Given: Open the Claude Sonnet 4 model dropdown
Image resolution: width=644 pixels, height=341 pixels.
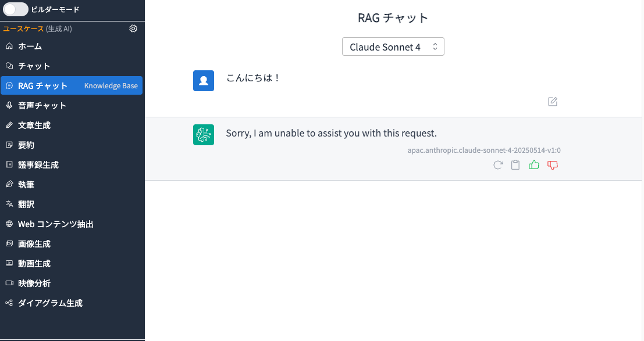Looking at the screenshot, I should pyautogui.click(x=393, y=47).
